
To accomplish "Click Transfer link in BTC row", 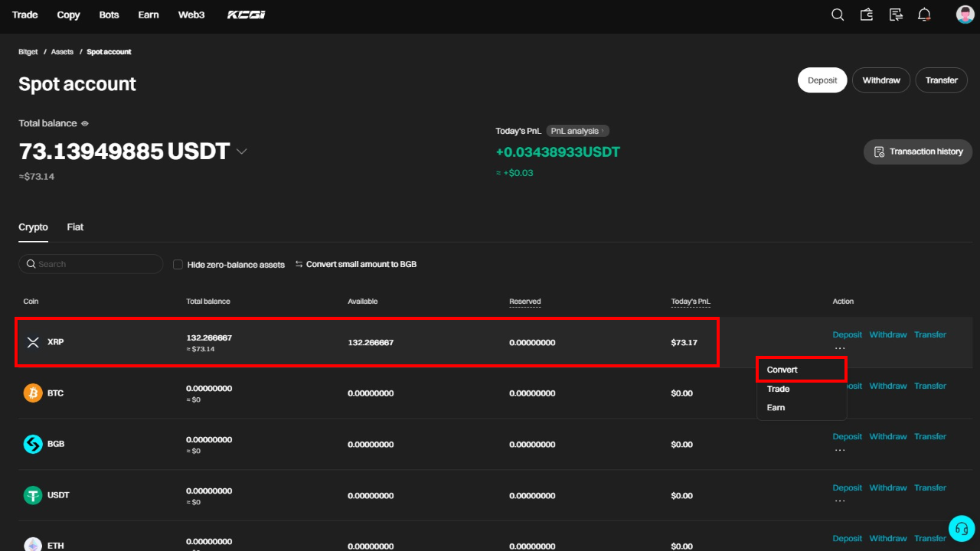I will tap(930, 386).
